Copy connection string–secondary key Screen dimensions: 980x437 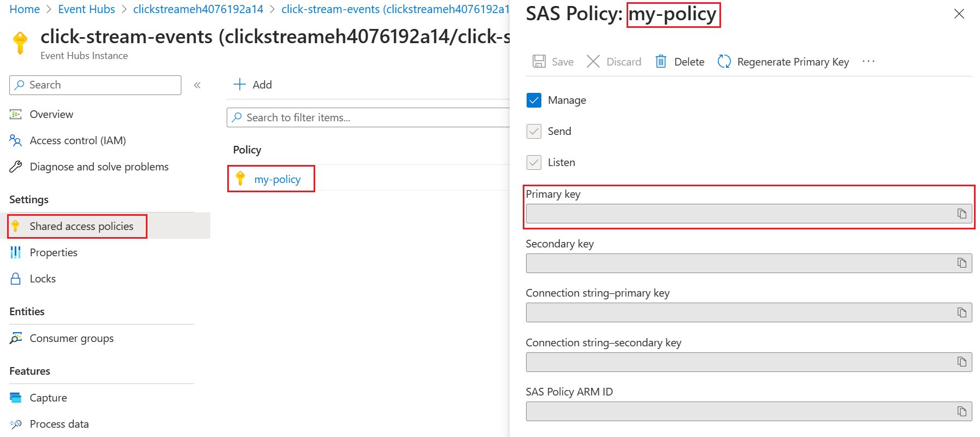pos(961,362)
